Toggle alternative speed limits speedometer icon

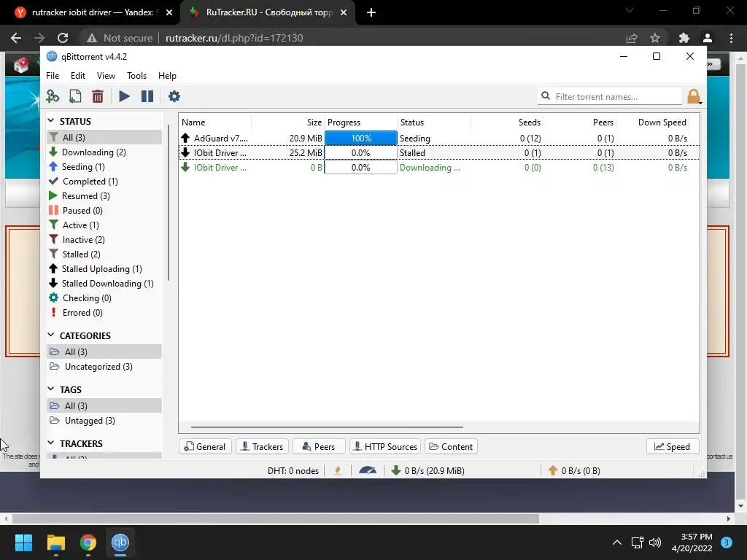368,470
